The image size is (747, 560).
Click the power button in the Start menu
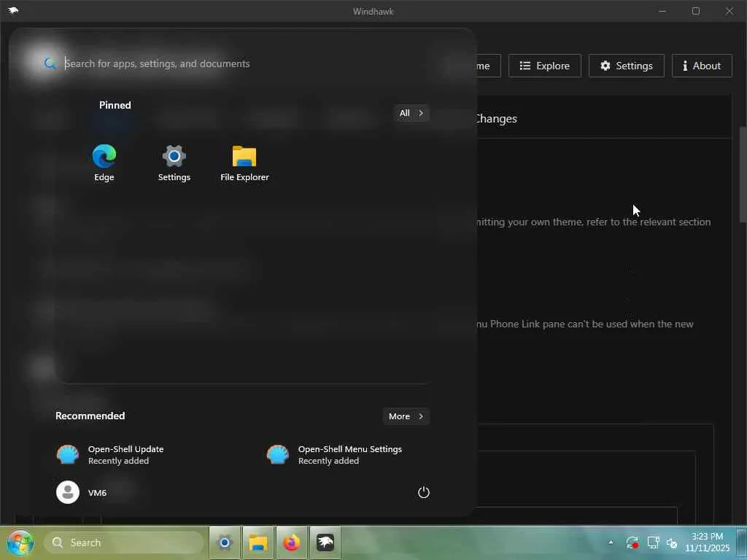424,492
